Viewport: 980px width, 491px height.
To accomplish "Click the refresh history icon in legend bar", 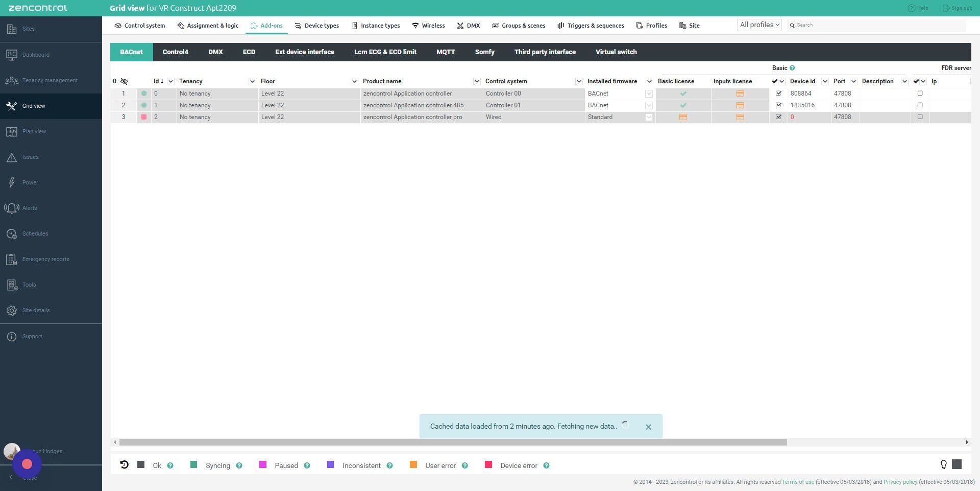I will (124, 464).
